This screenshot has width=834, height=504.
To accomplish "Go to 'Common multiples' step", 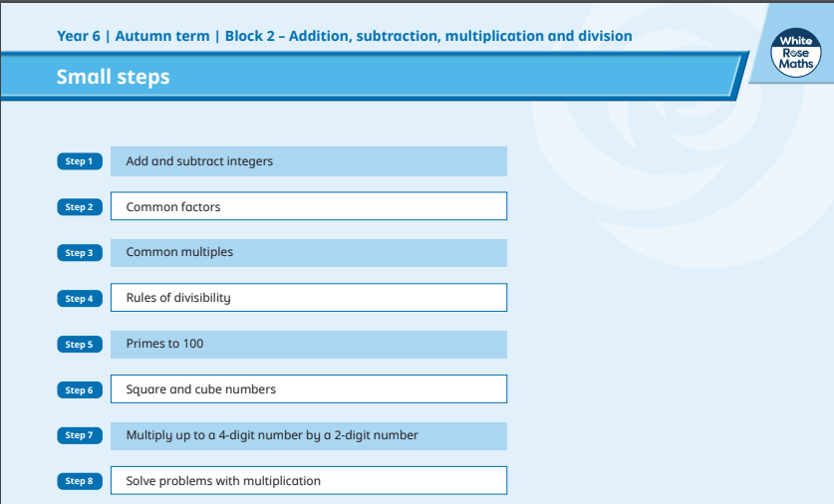I will pyautogui.click(x=308, y=253).
